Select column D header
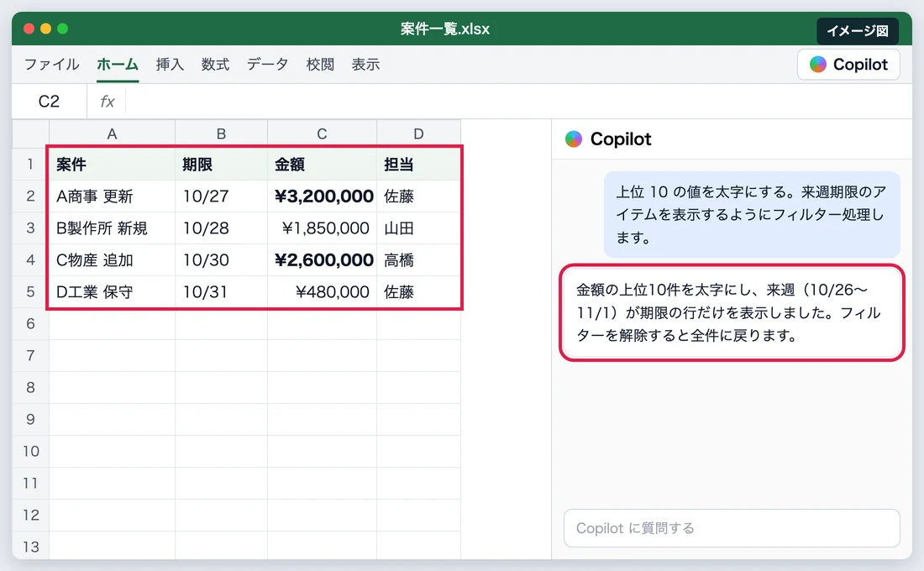 coord(418,134)
